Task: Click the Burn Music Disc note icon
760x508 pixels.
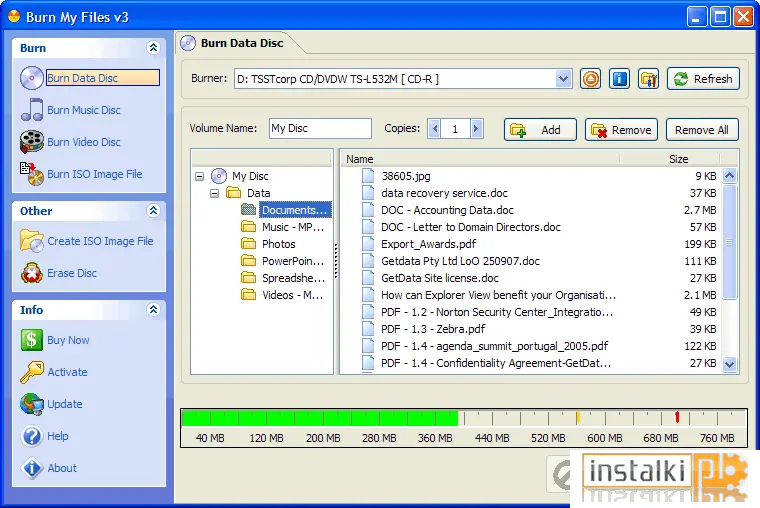Action: (32, 110)
